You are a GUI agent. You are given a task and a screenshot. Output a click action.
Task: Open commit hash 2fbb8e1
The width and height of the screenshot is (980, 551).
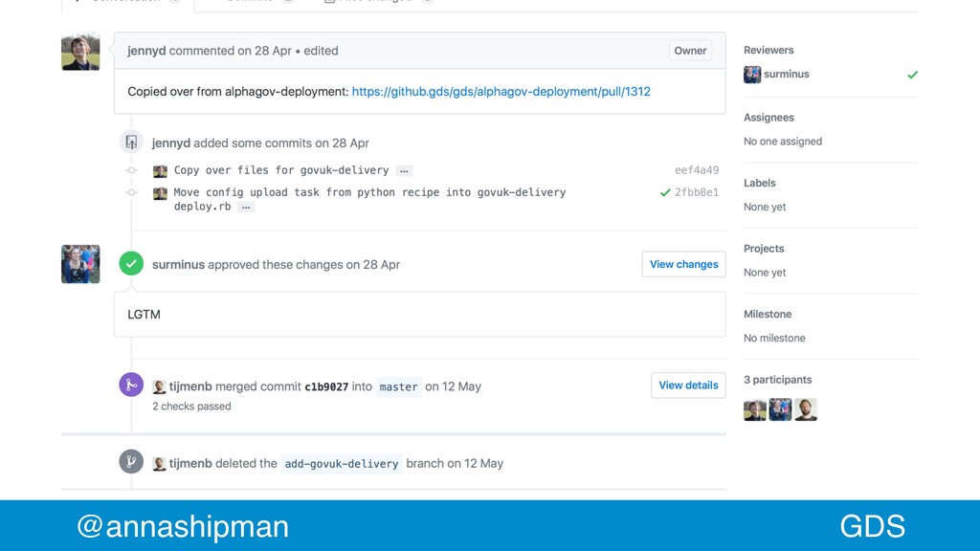tap(697, 192)
